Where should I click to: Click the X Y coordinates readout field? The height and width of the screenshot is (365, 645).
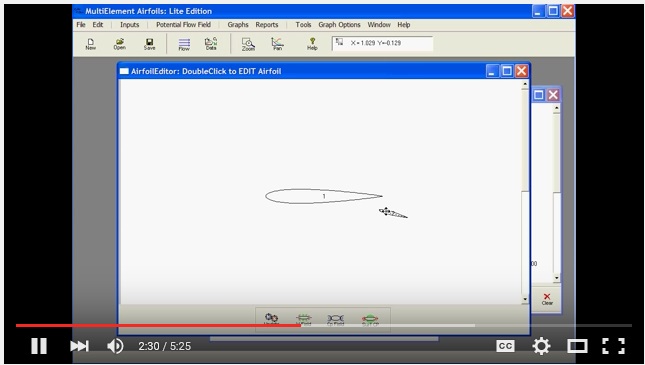pyautogui.click(x=383, y=43)
